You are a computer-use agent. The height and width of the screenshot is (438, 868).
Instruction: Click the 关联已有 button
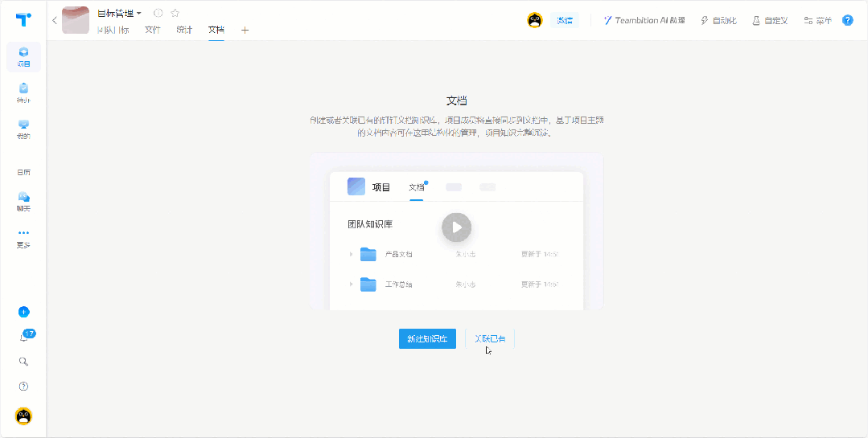click(x=490, y=339)
